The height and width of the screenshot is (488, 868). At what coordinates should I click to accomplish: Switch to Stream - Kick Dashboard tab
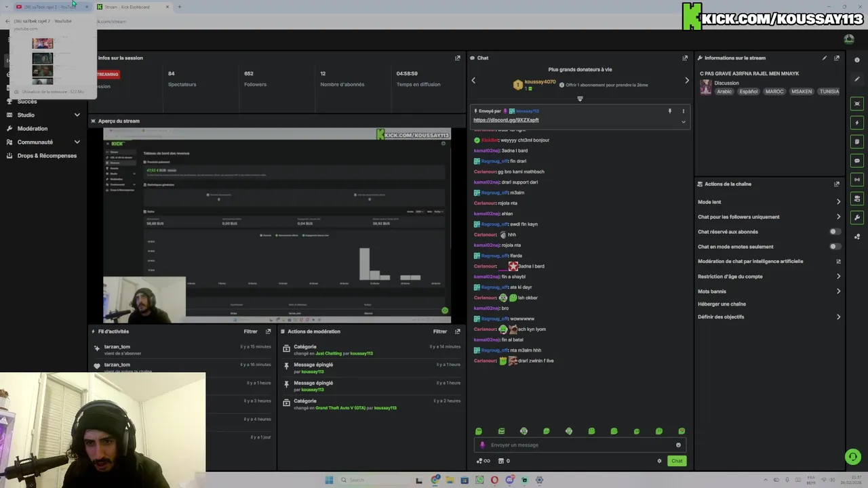pyautogui.click(x=132, y=7)
